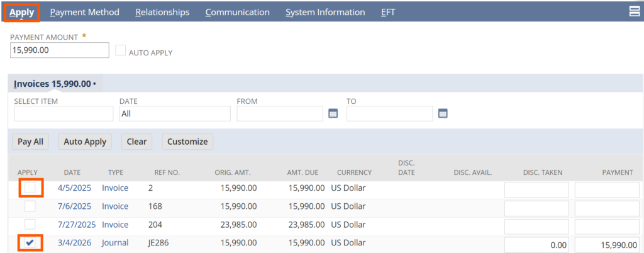Click Payment field for invoice 204
This screenshot has height=253, width=644.
click(607, 227)
